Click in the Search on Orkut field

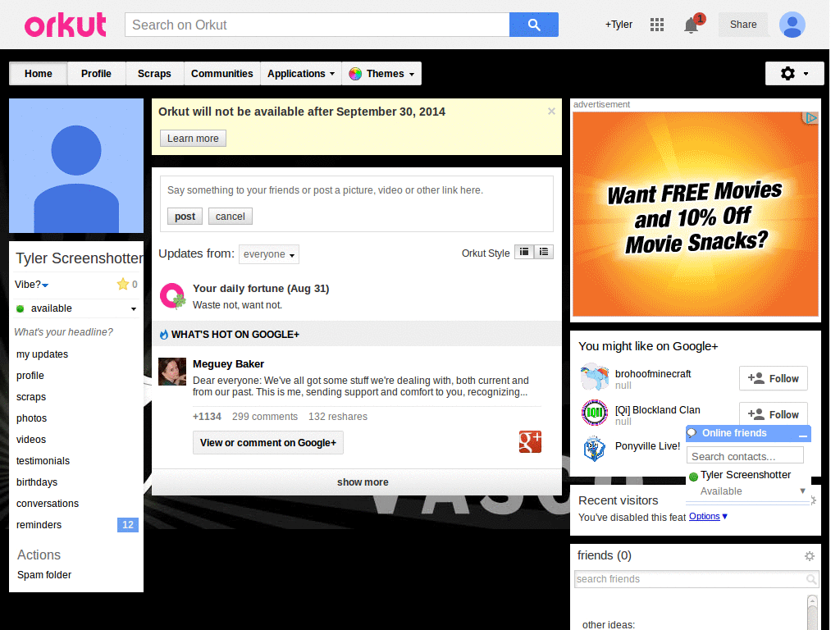click(317, 25)
